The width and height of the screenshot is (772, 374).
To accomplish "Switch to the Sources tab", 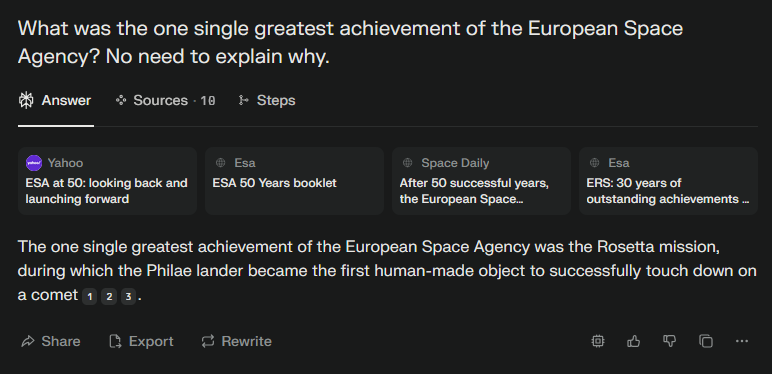I will (x=165, y=100).
